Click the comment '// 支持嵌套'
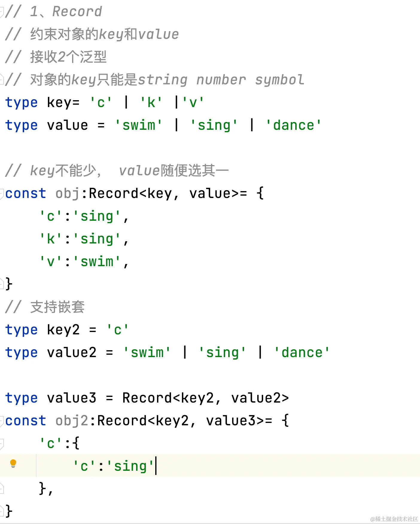420x524 pixels. coord(45,307)
